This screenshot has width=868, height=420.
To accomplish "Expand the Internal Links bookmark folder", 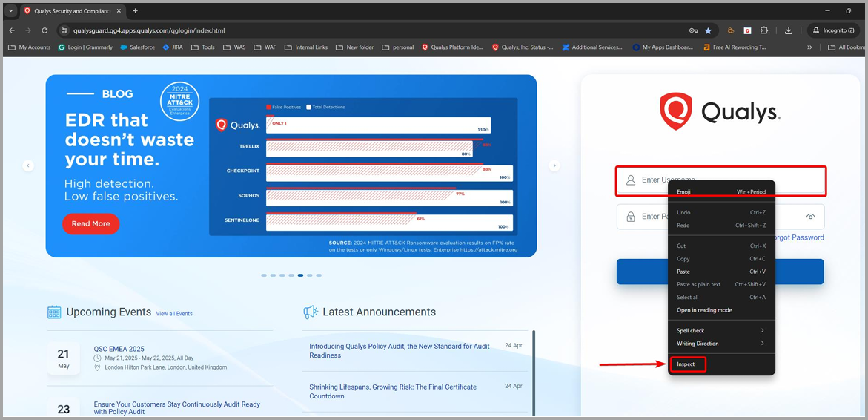I will tap(306, 47).
